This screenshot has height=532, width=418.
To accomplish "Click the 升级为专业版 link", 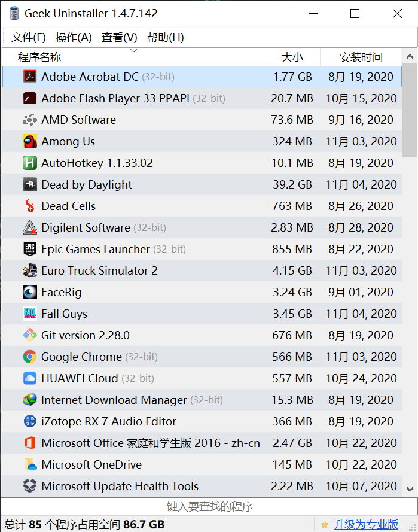I will (x=366, y=525).
